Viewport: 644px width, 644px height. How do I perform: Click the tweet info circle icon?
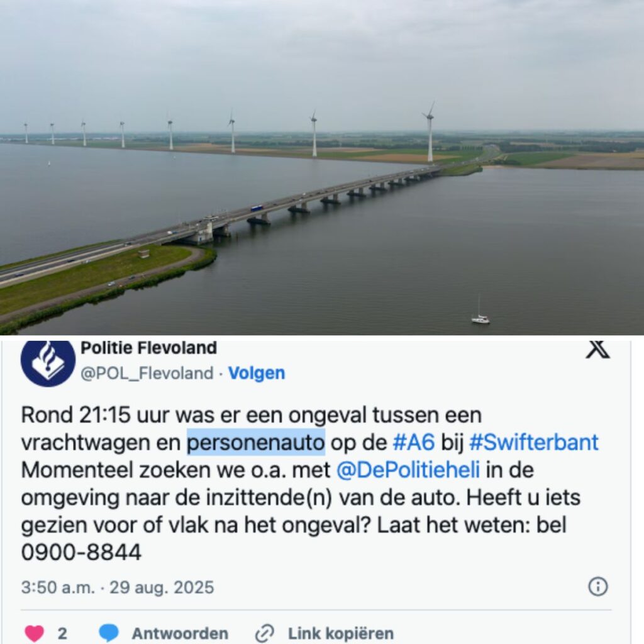(598, 587)
